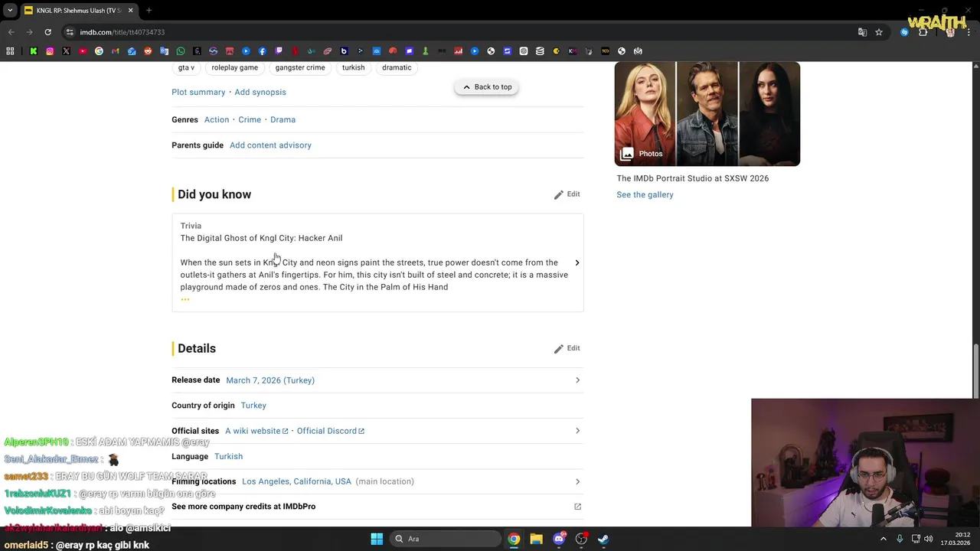The height and width of the screenshot is (551, 980).
Task: Open the Plot summary link
Action: coord(198,93)
